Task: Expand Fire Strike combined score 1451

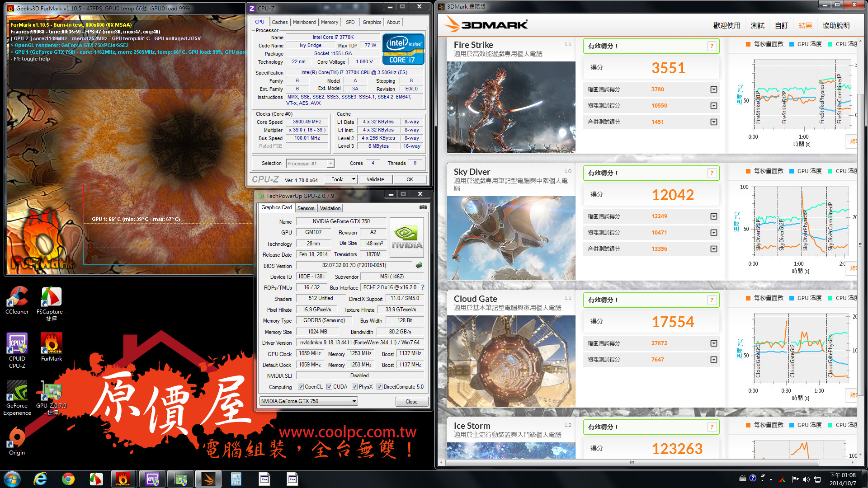Action: pyautogui.click(x=713, y=122)
